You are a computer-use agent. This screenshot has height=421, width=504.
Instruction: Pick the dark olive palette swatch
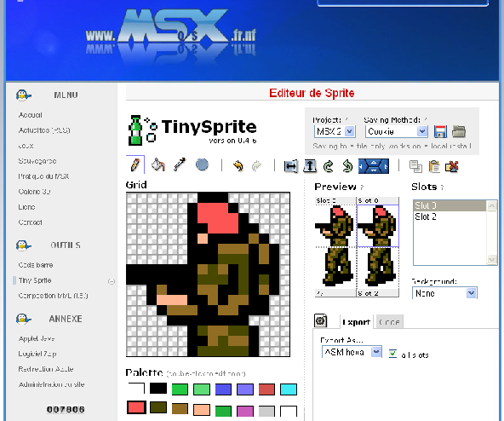(x=158, y=407)
